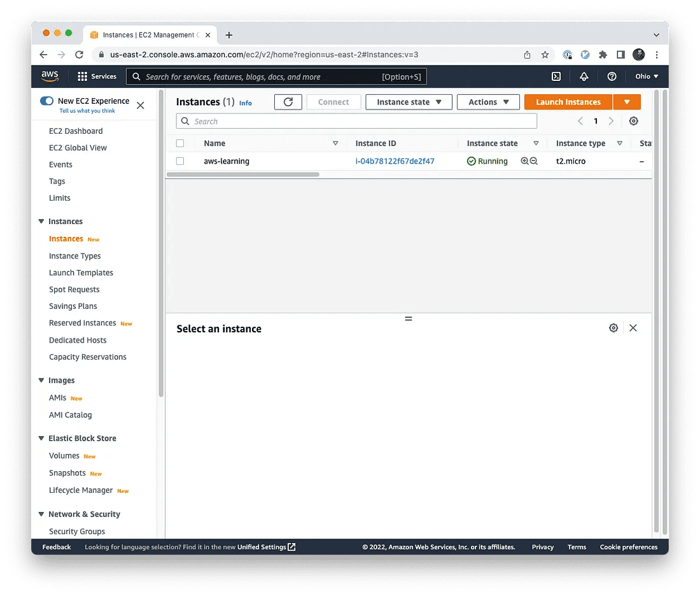Screen dimensions: 700x596
Task: Open Launch Templates page
Action: click(81, 273)
